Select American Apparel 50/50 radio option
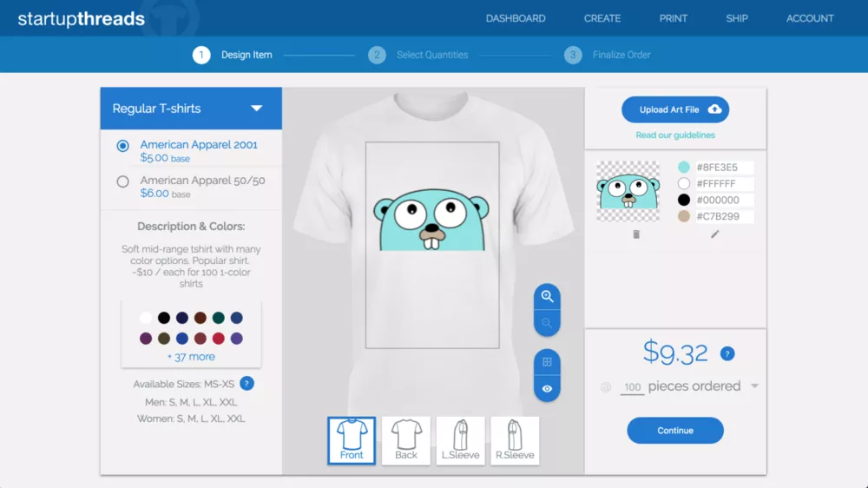The image size is (868, 488). [123, 181]
